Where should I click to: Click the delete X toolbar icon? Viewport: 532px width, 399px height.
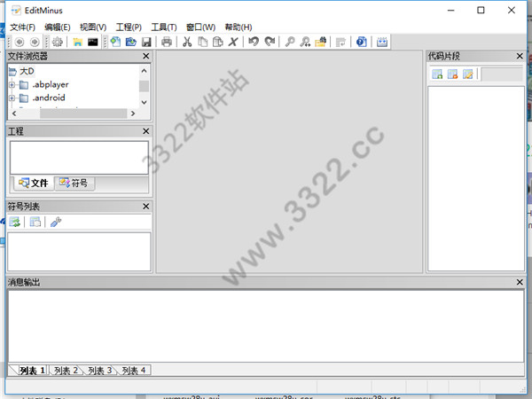tap(233, 42)
